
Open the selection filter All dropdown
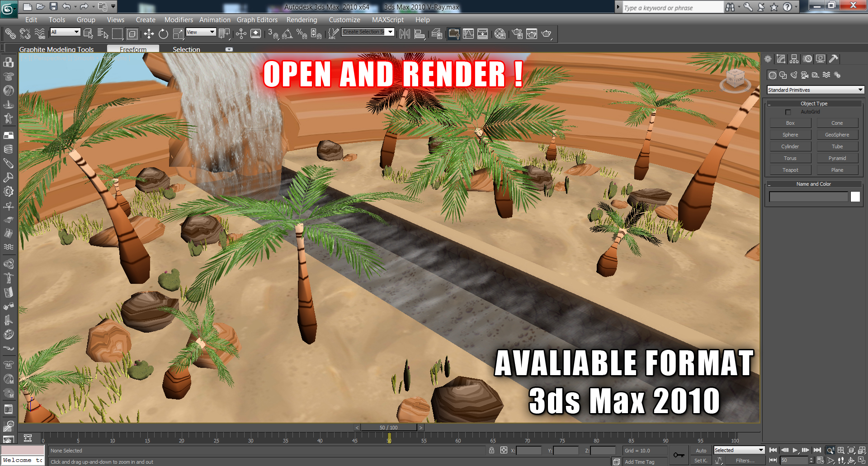point(65,32)
